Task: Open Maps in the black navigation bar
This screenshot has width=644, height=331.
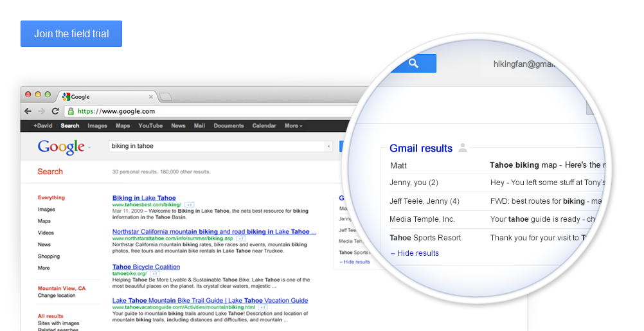Action: point(123,126)
